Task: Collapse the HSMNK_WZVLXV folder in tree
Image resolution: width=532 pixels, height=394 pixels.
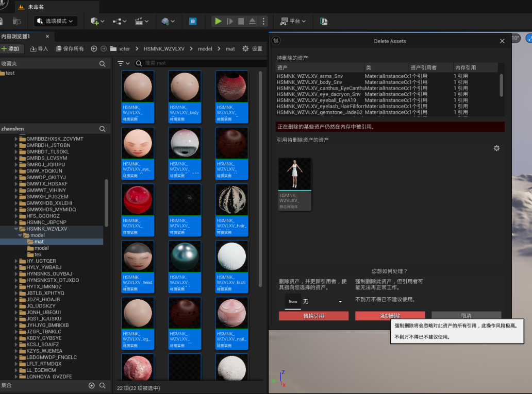Action: 16,229
